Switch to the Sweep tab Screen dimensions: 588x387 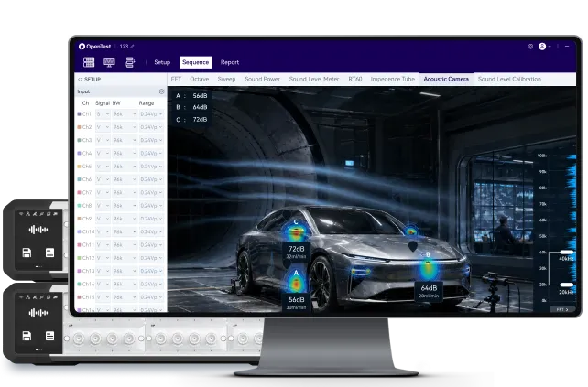(x=226, y=79)
